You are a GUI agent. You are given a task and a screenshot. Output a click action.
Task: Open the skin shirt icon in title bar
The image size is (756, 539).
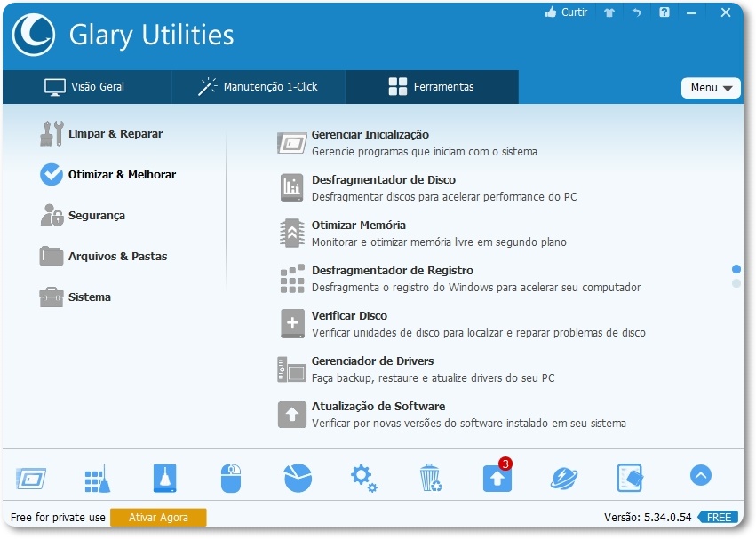point(609,12)
